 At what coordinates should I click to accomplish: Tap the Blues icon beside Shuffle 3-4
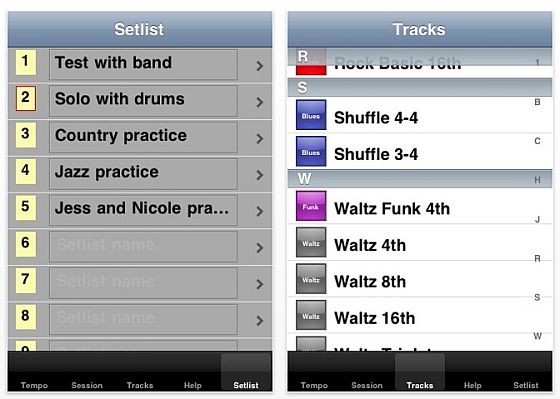point(311,151)
